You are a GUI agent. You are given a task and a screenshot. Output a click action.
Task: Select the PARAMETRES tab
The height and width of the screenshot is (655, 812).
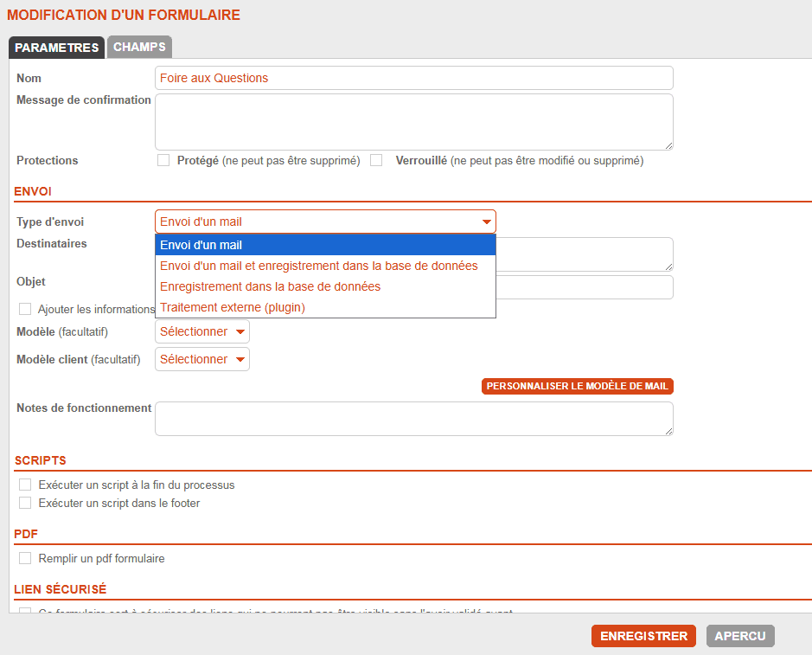[x=57, y=48]
